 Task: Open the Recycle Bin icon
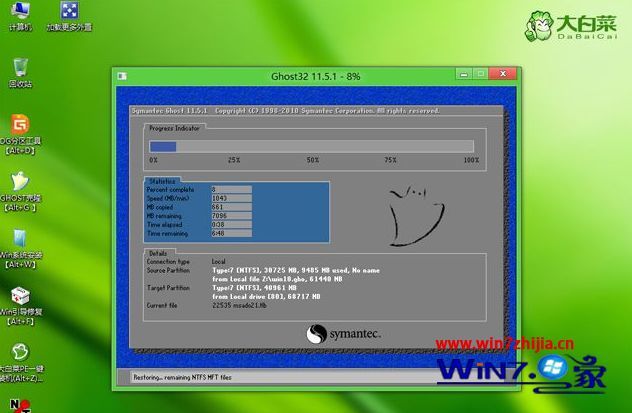click(20, 73)
